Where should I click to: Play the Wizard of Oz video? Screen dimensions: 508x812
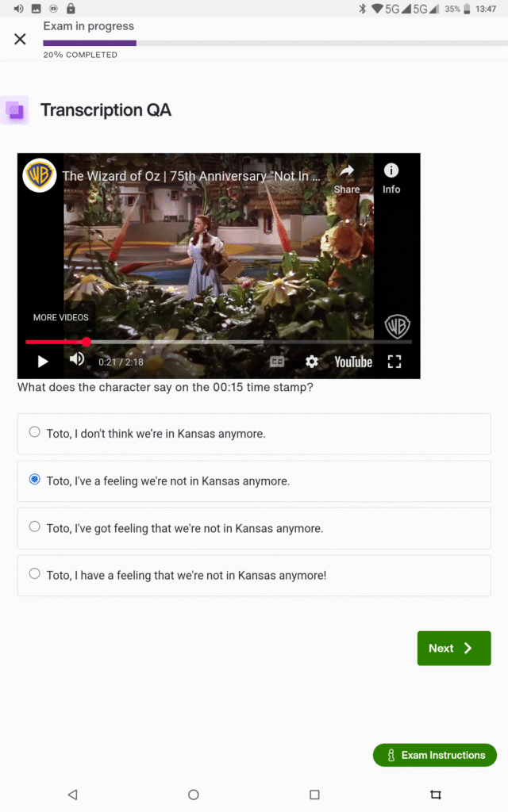(x=43, y=362)
